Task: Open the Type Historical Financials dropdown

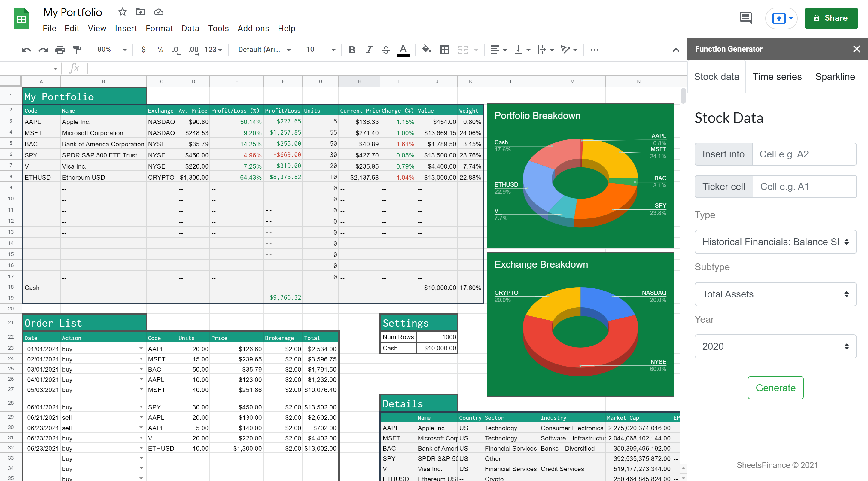Action: (775, 242)
